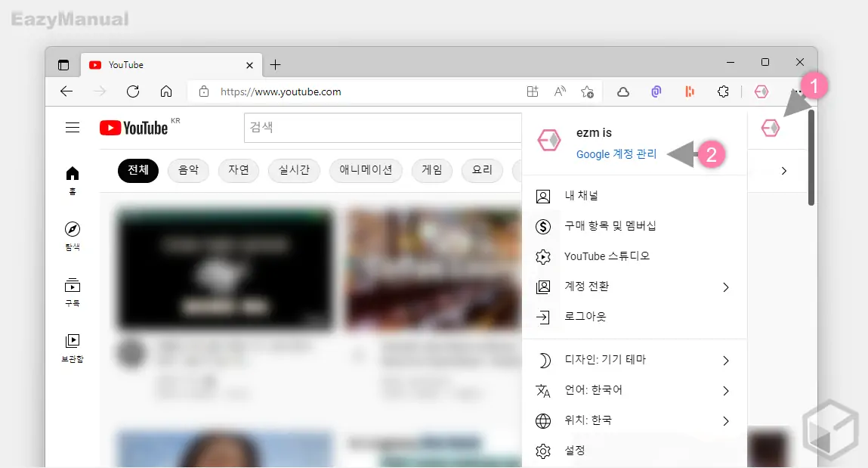Click the YouTube account avatar at top right

point(771,128)
